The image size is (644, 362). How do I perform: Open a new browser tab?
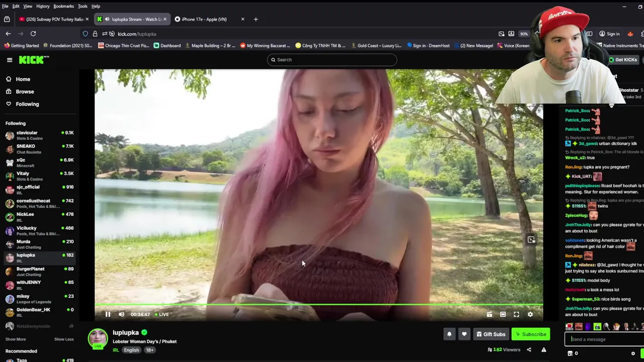pyautogui.click(x=256, y=19)
